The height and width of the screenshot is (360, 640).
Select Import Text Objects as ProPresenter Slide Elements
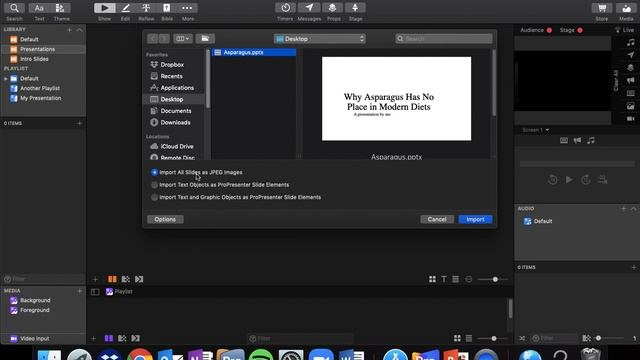pyautogui.click(x=154, y=185)
